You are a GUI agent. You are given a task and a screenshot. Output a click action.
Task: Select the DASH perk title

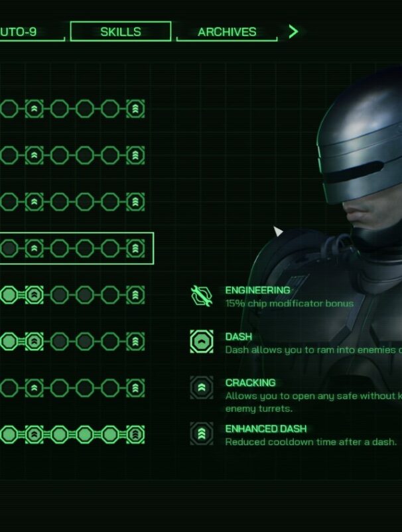click(239, 337)
